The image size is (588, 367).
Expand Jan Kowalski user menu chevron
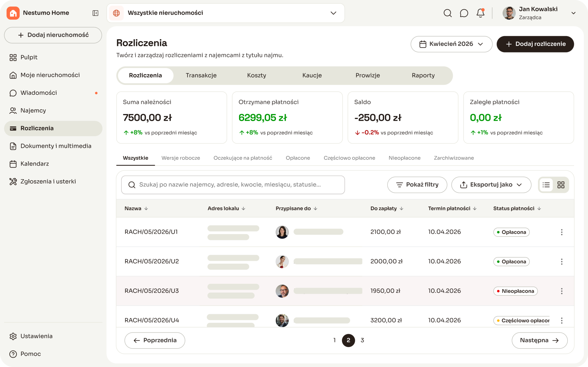point(574,13)
